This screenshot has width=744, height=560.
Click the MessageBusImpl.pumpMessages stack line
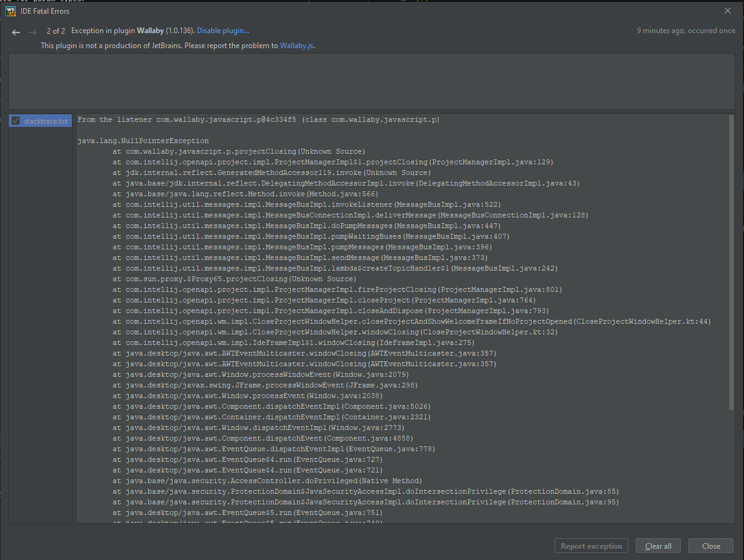pyautogui.click(x=302, y=247)
